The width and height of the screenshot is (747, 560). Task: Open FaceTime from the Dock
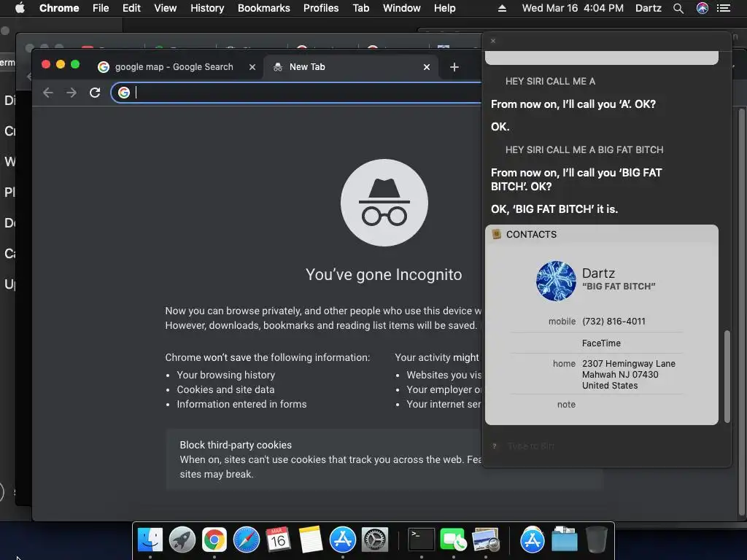[x=453, y=540]
